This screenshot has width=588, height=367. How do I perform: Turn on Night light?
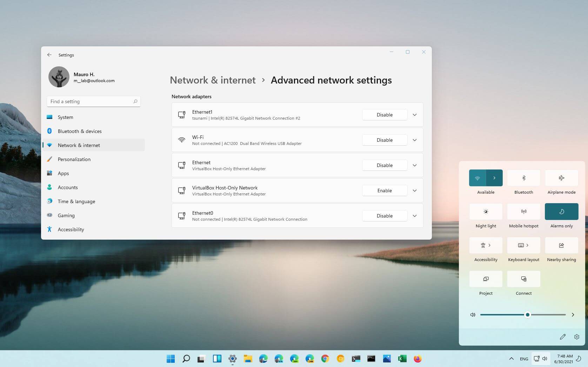[486, 211]
